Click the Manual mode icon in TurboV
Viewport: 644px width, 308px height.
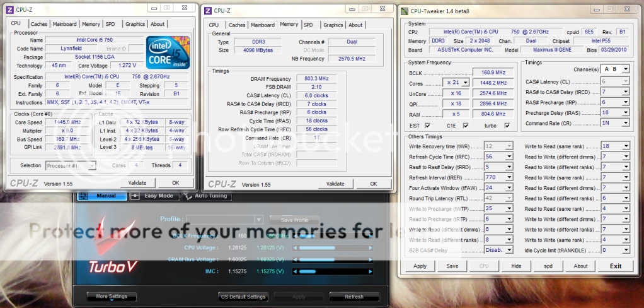(x=81, y=196)
